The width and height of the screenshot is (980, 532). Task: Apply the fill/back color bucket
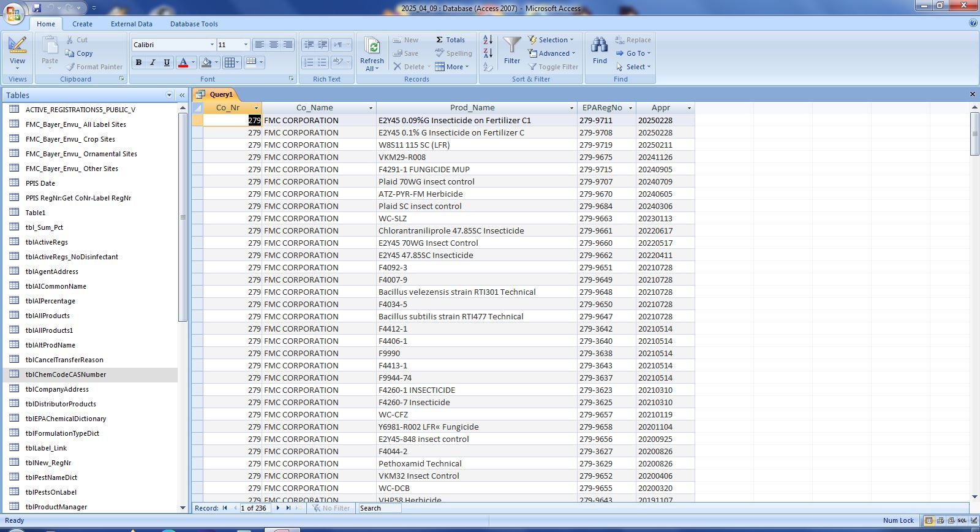[x=206, y=63]
